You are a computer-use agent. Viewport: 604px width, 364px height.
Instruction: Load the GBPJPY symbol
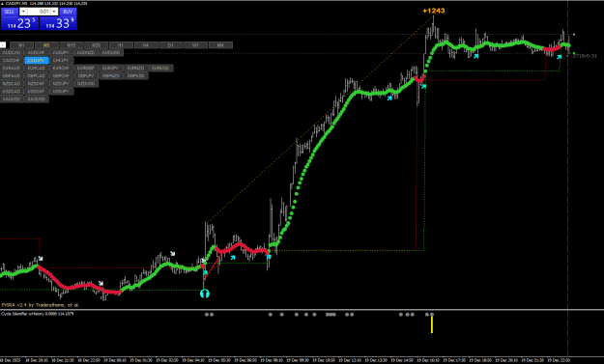tap(86, 76)
